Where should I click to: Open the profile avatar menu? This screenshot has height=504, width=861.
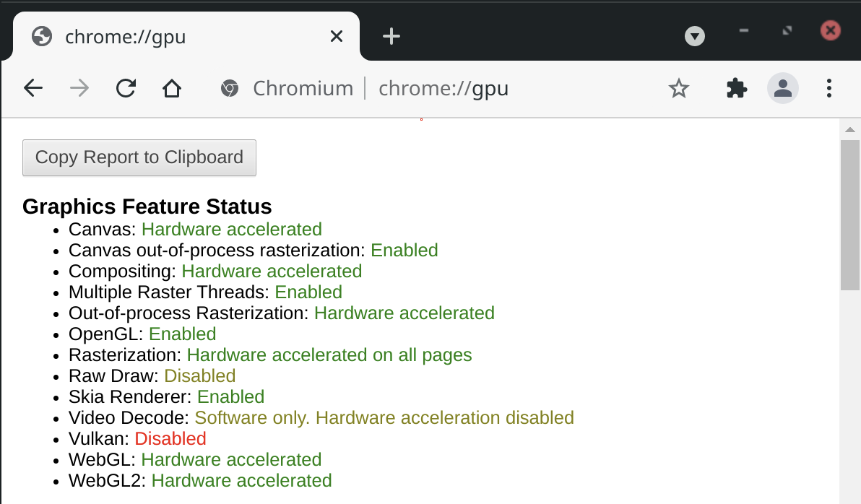click(782, 88)
